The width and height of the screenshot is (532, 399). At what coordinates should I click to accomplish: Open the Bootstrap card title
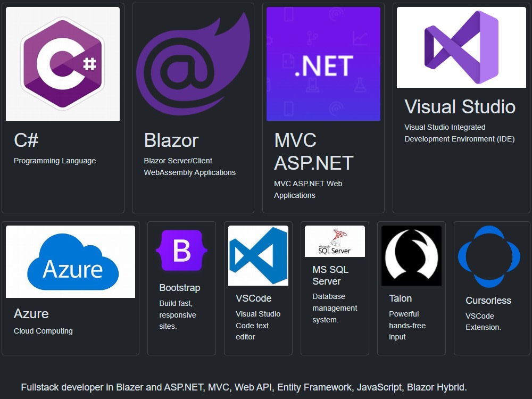coord(180,288)
